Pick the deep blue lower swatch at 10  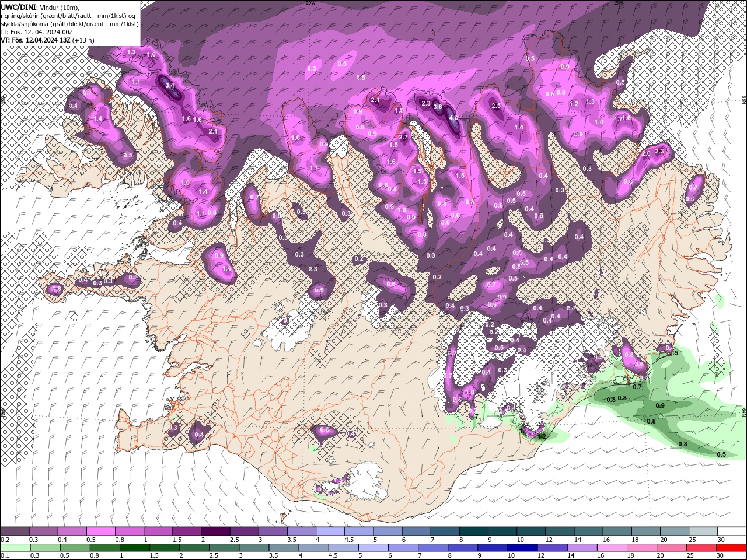(x=522, y=548)
